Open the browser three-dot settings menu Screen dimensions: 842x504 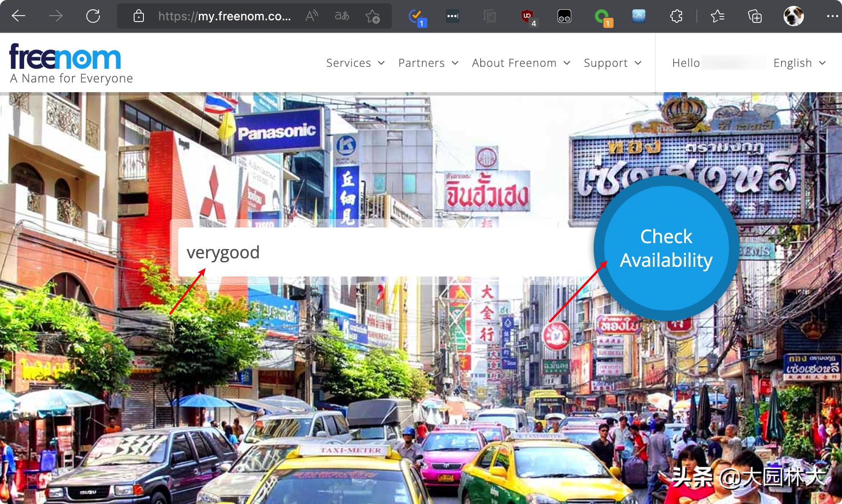coord(832,16)
